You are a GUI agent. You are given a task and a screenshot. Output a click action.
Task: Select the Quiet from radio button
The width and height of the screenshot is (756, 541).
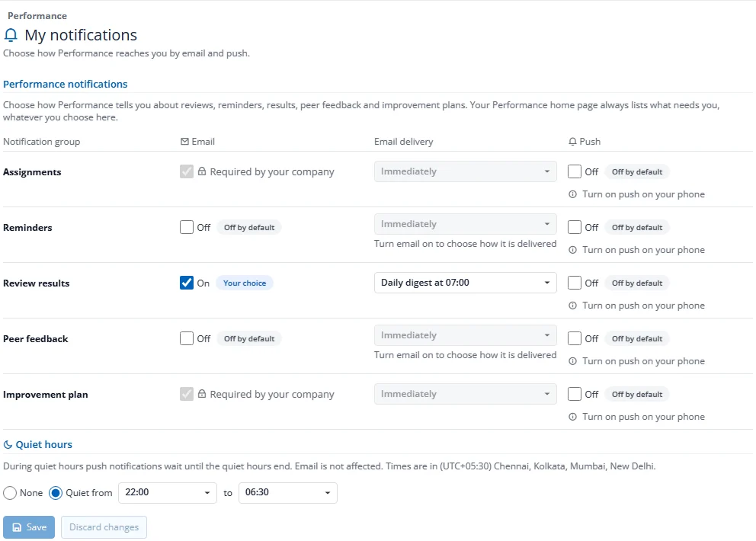click(56, 493)
